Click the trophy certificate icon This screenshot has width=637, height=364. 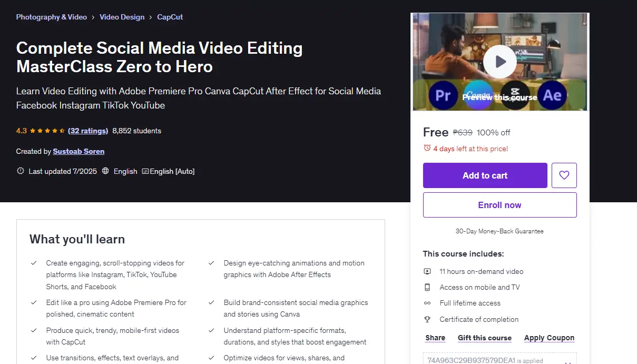click(x=427, y=319)
